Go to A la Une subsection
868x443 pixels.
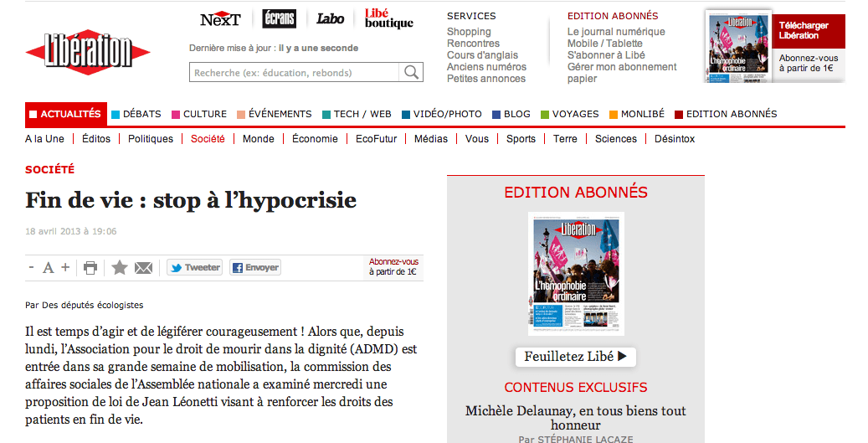[x=45, y=139]
